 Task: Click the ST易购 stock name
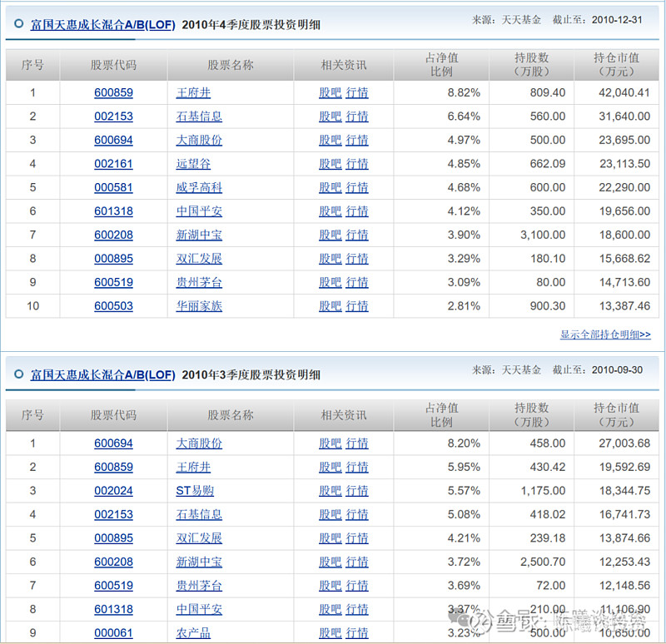pyautogui.click(x=195, y=491)
